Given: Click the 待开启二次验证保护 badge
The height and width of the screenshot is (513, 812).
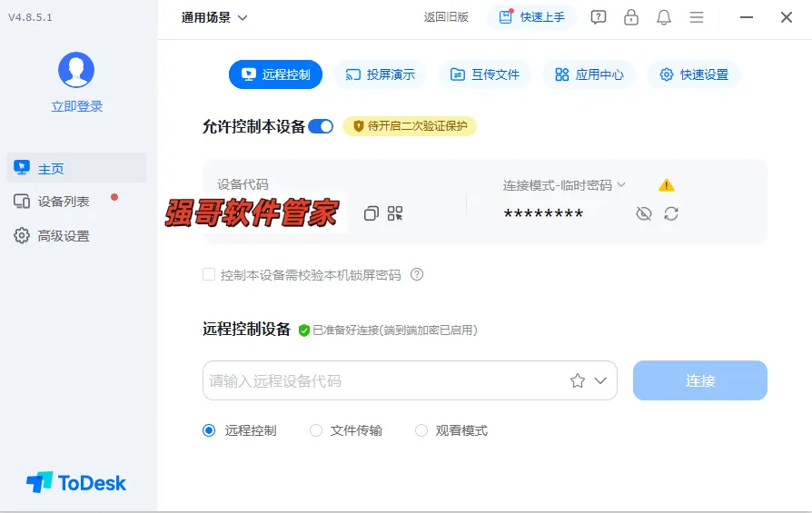Looking at the screenshot, I should coord(410,126).
